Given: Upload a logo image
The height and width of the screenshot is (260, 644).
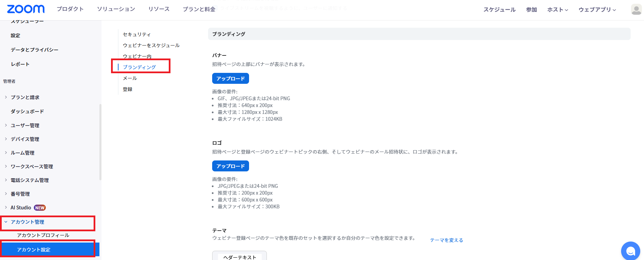Looking at the screenshot, I should click(230, 166).
